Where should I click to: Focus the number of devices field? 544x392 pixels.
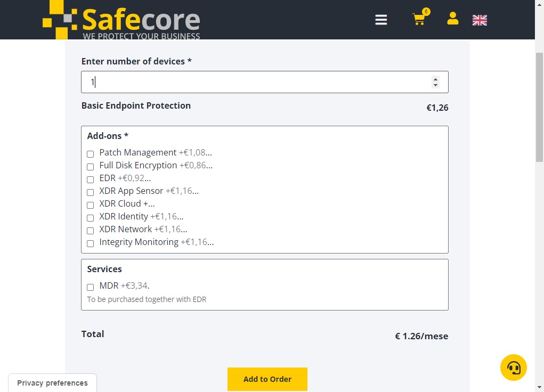[x=265, y=82]
